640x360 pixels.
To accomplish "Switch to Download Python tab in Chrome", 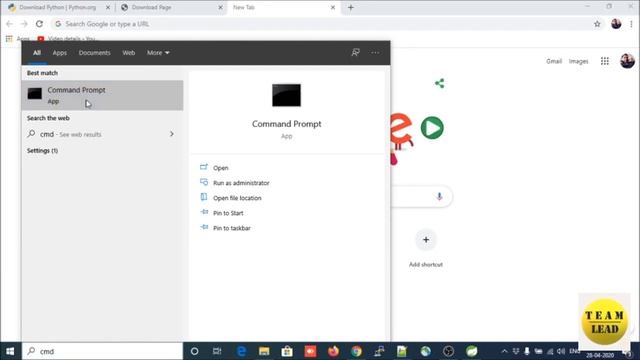I will (x=58, y=7).
